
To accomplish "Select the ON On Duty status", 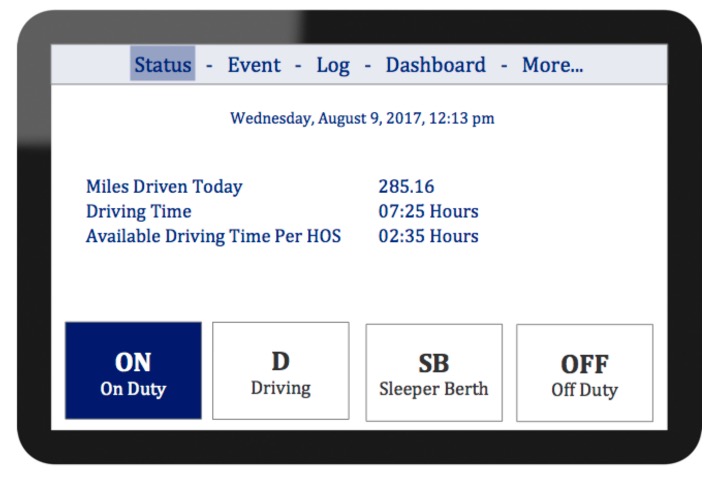I will [133, 370].
